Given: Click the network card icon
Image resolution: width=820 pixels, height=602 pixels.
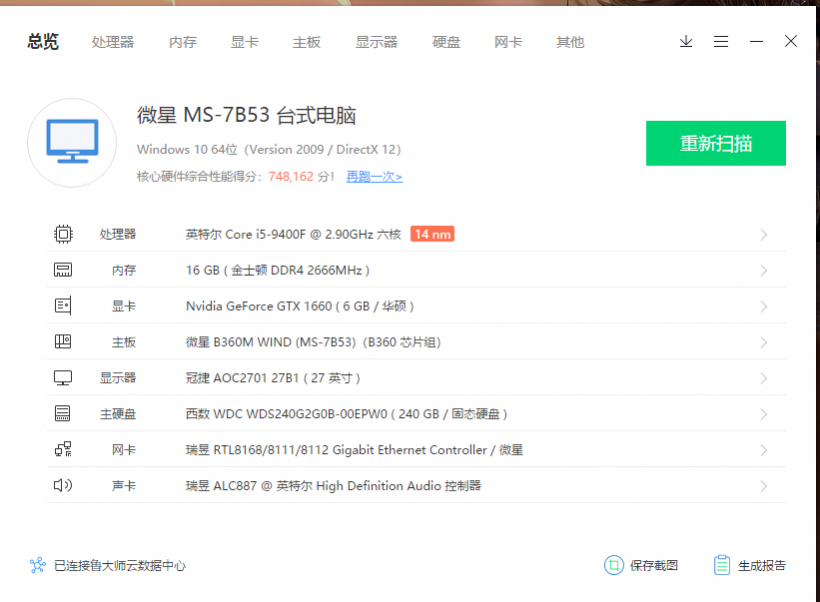Looking at the screenshot, I should 63,449.
